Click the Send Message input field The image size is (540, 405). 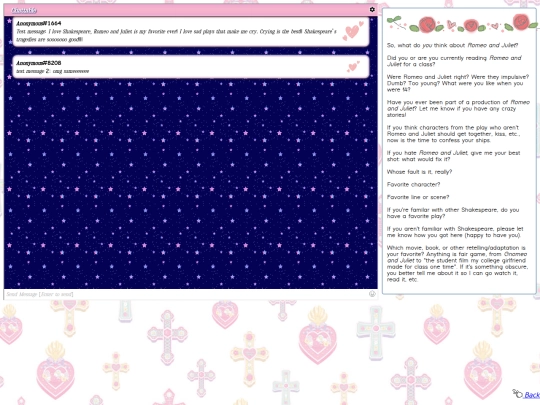click(186, 294)
